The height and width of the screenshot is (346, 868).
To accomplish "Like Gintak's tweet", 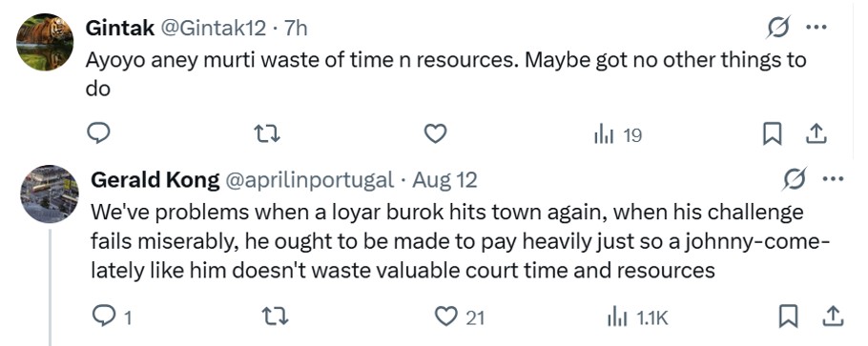I will 435,134.
